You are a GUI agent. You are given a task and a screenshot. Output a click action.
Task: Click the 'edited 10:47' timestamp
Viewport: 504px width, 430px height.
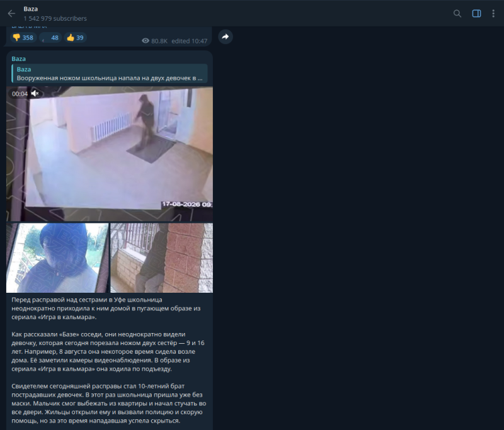pyautogui.click(x=190, y=41)
